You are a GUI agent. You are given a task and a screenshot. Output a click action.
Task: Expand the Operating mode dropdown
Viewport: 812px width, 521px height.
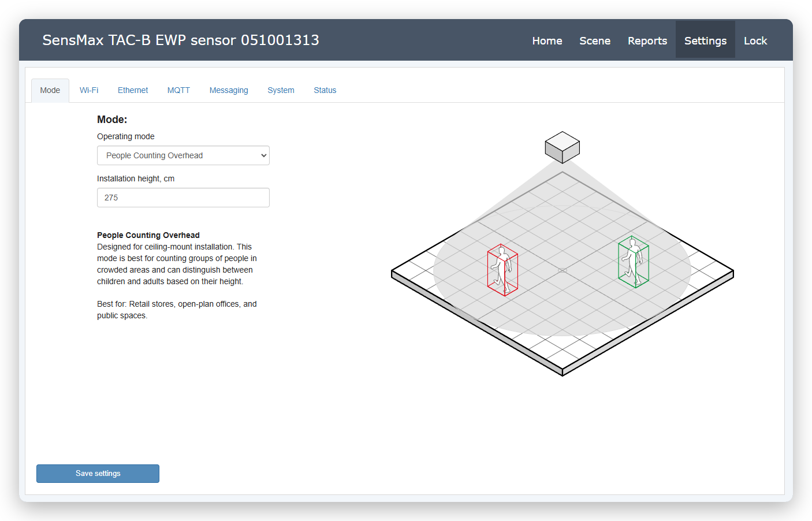(x=183, y=155)
